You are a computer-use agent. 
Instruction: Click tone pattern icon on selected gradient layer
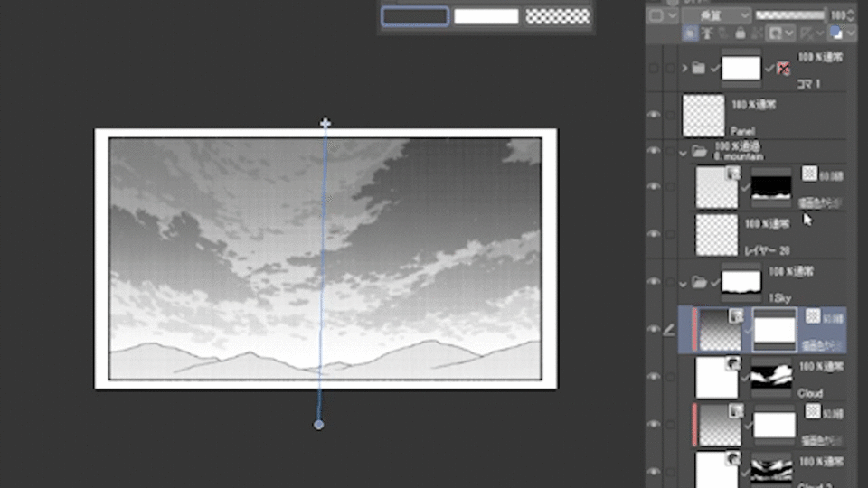coord(813,316)
